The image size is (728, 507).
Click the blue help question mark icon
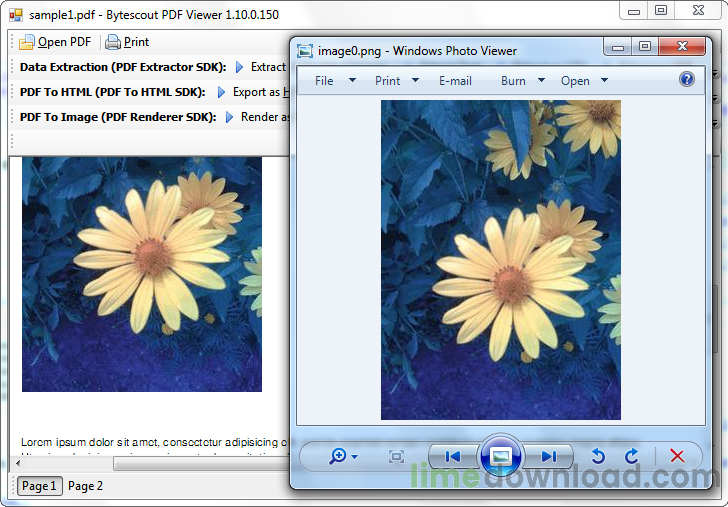click(687, 80)
